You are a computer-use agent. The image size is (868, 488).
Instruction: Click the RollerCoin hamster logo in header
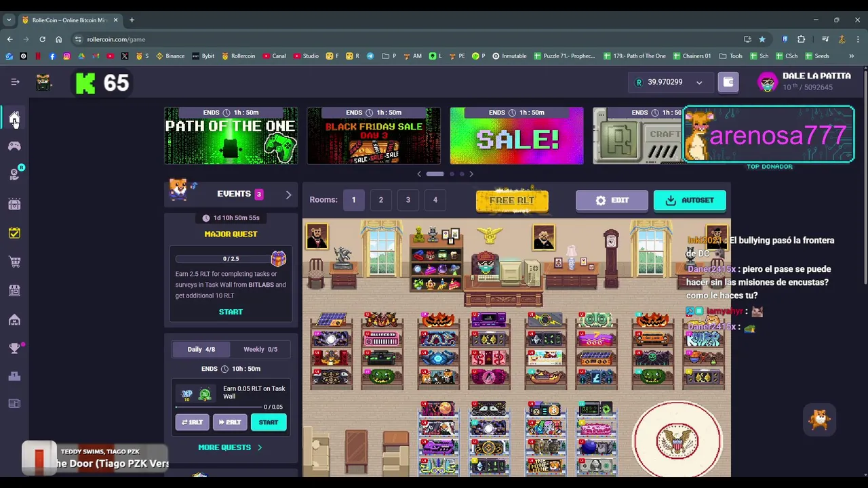tap(43, 83)
